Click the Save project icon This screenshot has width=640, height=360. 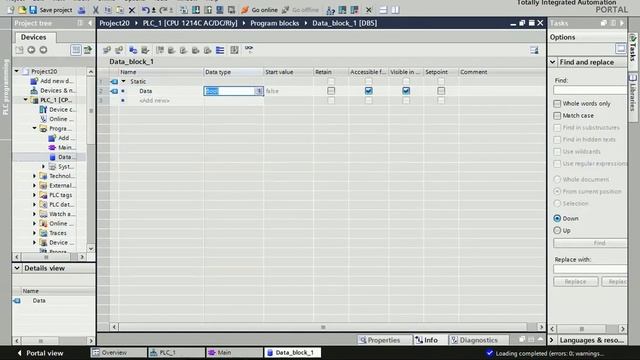tap(33, 10)
